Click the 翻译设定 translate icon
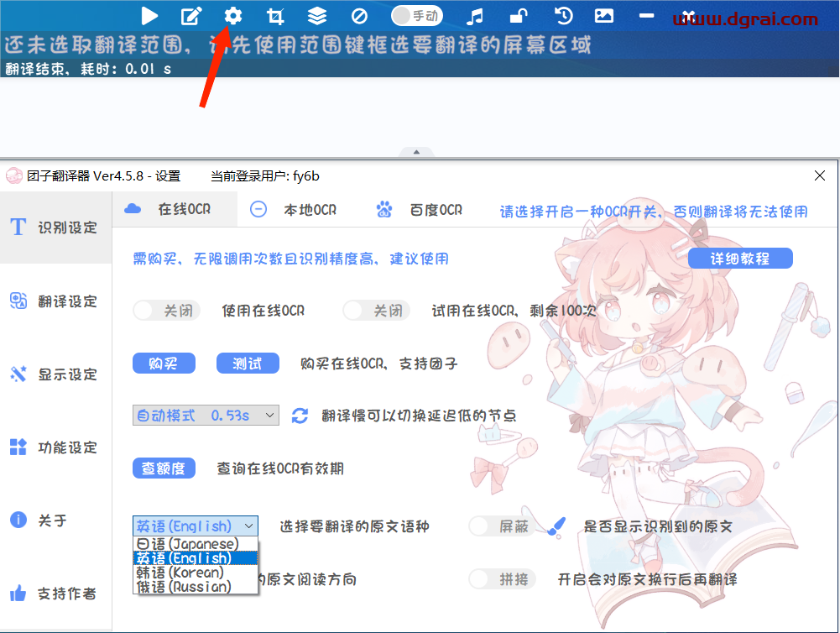The image size is (840, 633). point(18,301)
